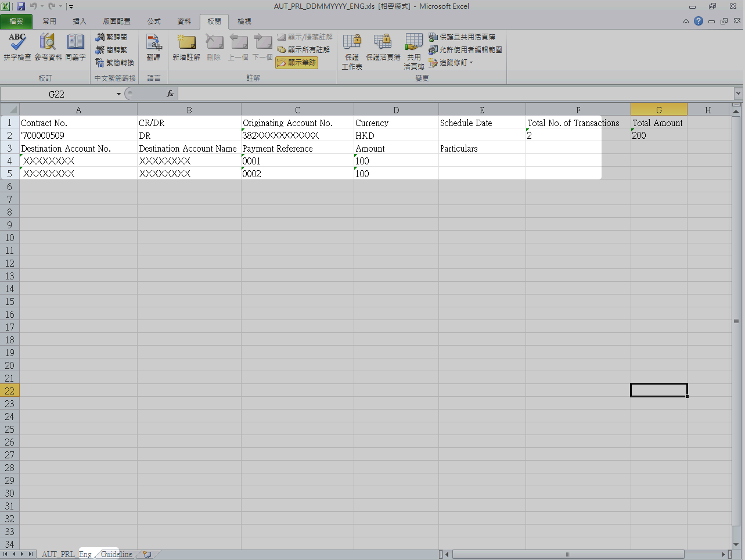Open the Guideline worksheet tab

[116, 554]
